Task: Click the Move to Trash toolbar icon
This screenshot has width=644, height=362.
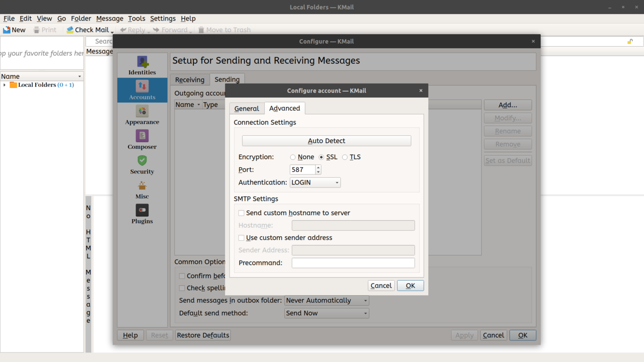Action: [201, 30]
